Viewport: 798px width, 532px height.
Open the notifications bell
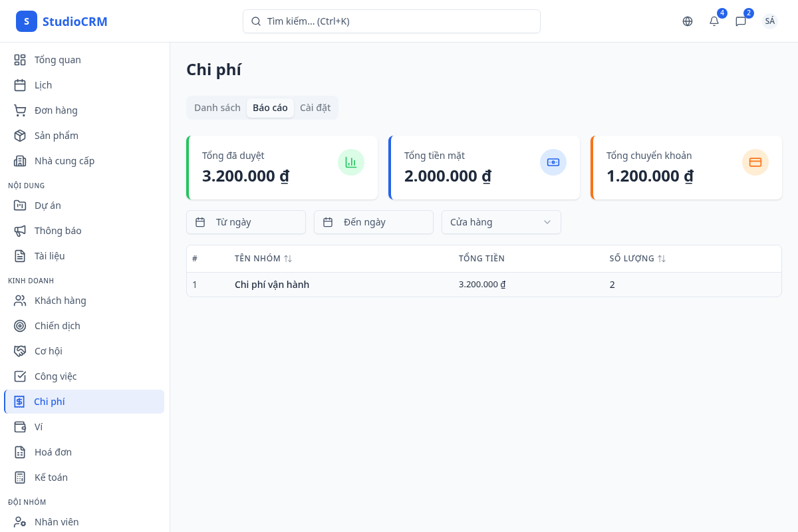pos(714,21)
